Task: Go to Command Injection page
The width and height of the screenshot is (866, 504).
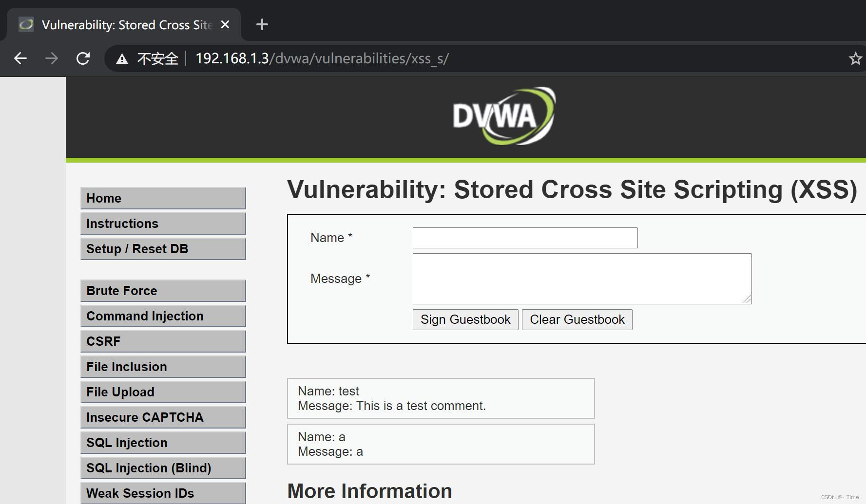Action: (x=163, y=316)
